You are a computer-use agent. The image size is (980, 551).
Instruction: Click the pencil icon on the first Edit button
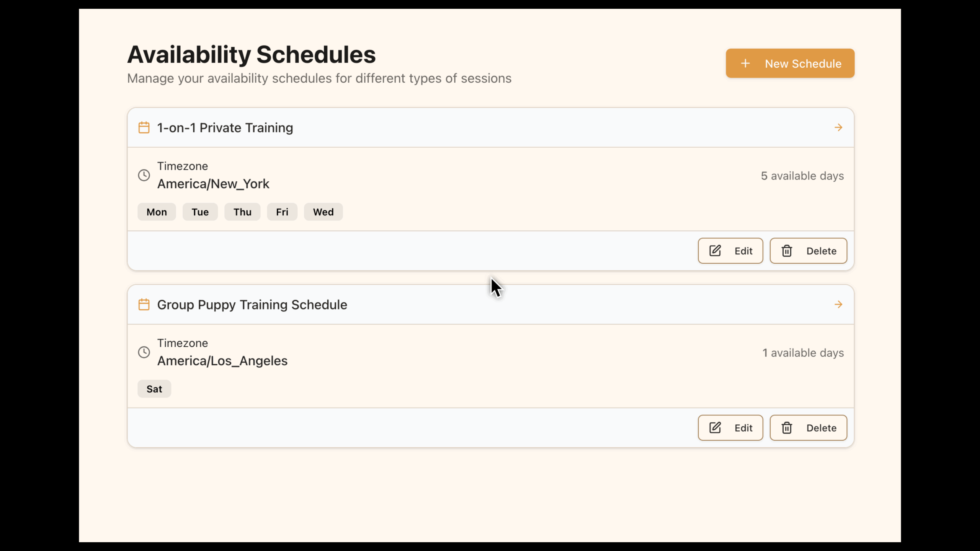pyautogui.click(x=715, y=251)
